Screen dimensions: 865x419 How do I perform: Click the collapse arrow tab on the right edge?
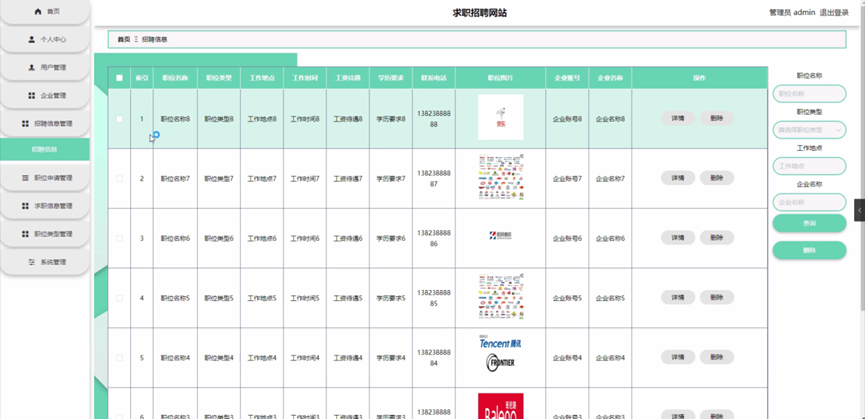pos(859,210)
